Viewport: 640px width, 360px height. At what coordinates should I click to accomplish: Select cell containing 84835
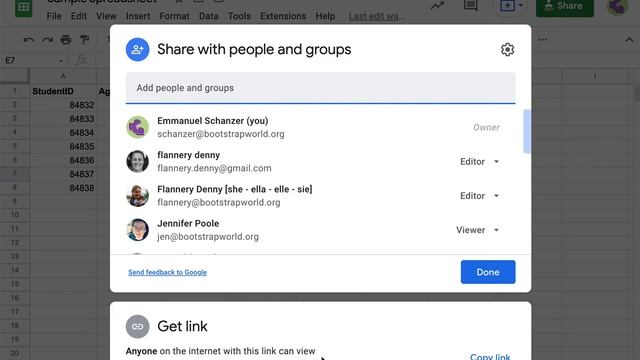pyautogui.click(x=63, y=147)
